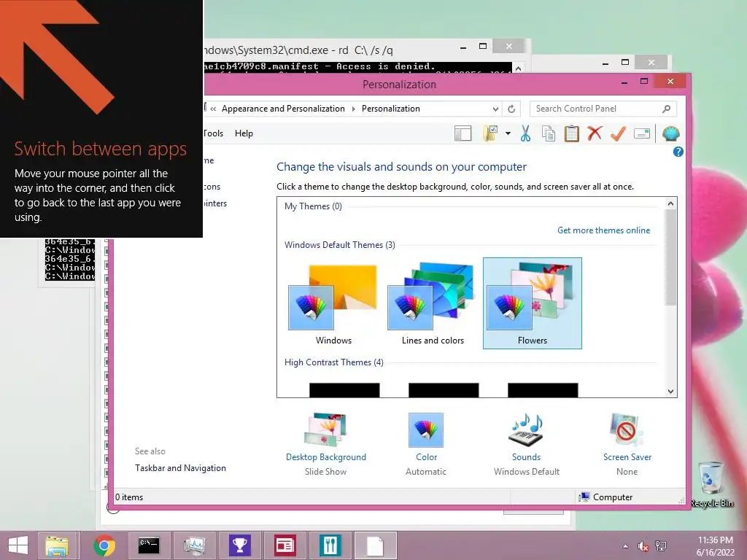Click the muted volume tray icon

[643, 546]
